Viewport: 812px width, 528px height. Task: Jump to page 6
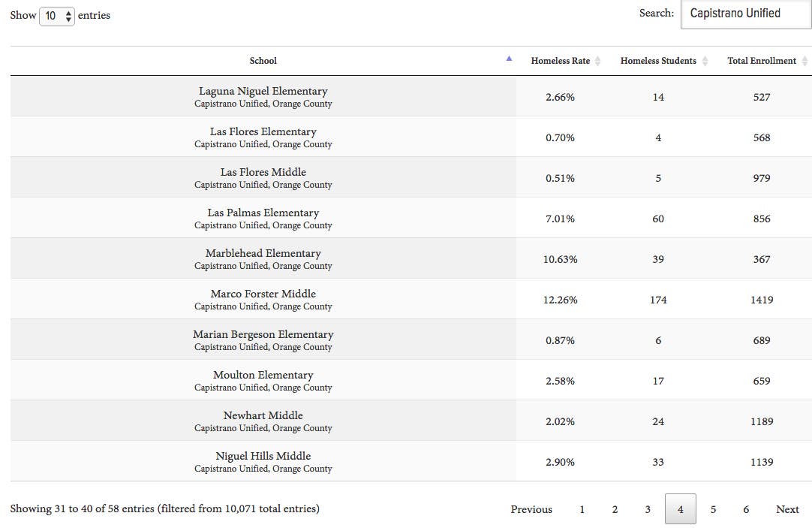coord(746,509)
